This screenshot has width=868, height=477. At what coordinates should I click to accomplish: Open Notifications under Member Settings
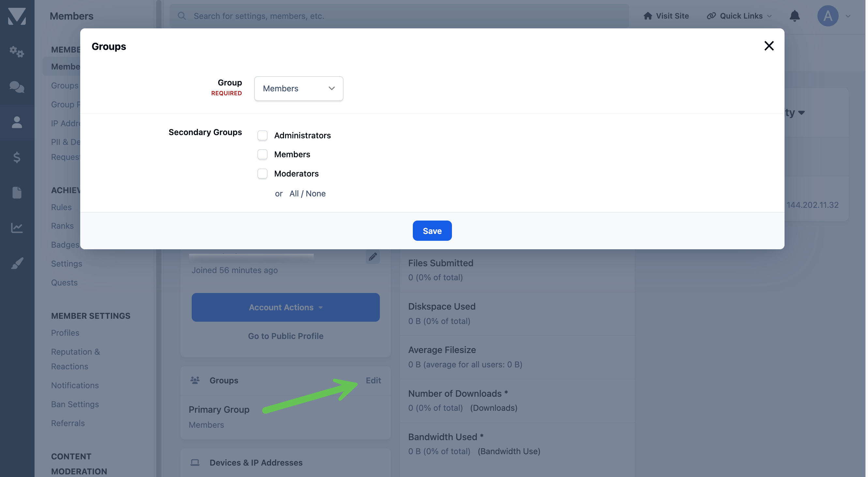click(x=75, y=385)
